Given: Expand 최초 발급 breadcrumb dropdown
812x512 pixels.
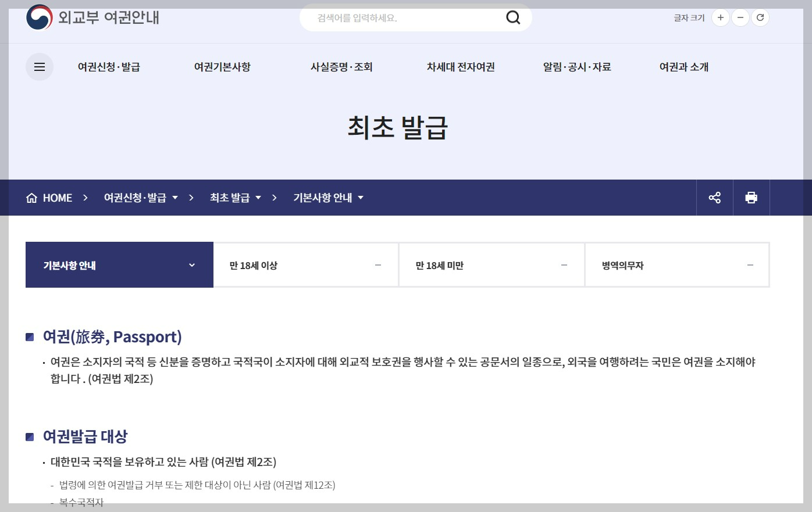Looking at the screenshot, I should click(236, 198).
